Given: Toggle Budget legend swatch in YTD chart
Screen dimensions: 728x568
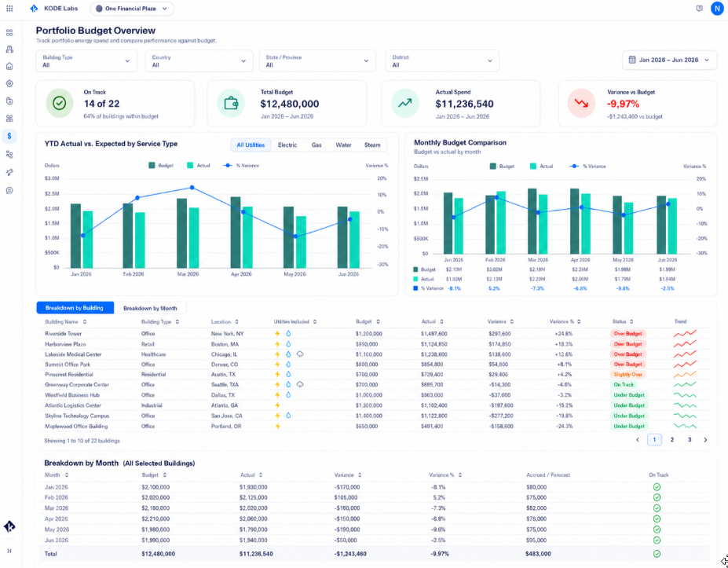Looking at the screenshot, I should coord(152,165).
